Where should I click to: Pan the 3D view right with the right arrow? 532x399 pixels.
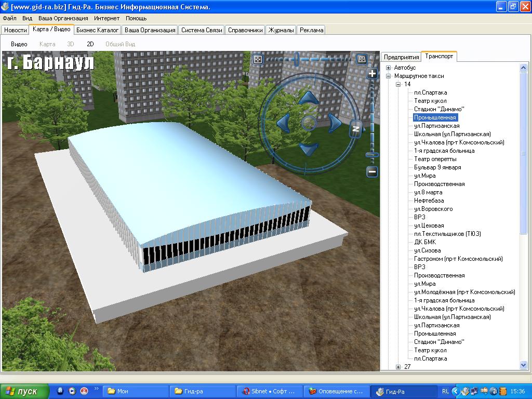[x=334, y=123]
